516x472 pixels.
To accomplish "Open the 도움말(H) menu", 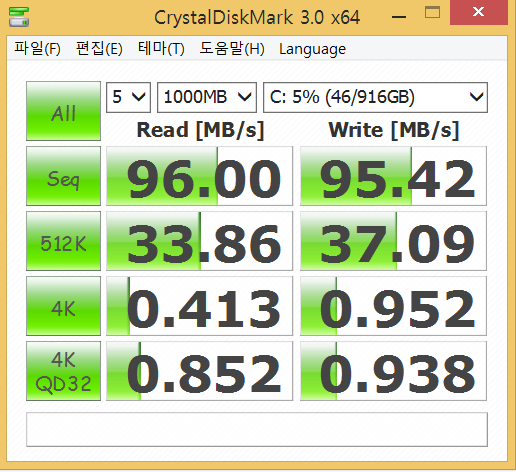I will pos(232,49).
